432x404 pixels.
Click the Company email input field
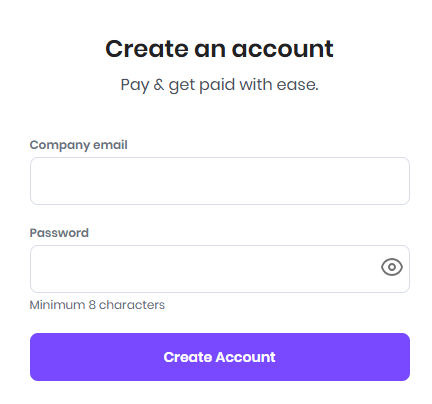(220, 181)
